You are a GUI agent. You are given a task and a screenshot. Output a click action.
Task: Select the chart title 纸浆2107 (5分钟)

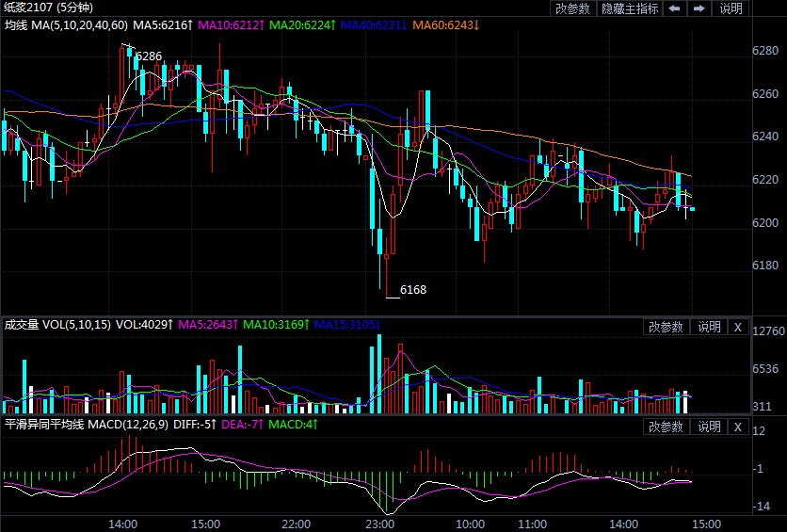point(48,8)
